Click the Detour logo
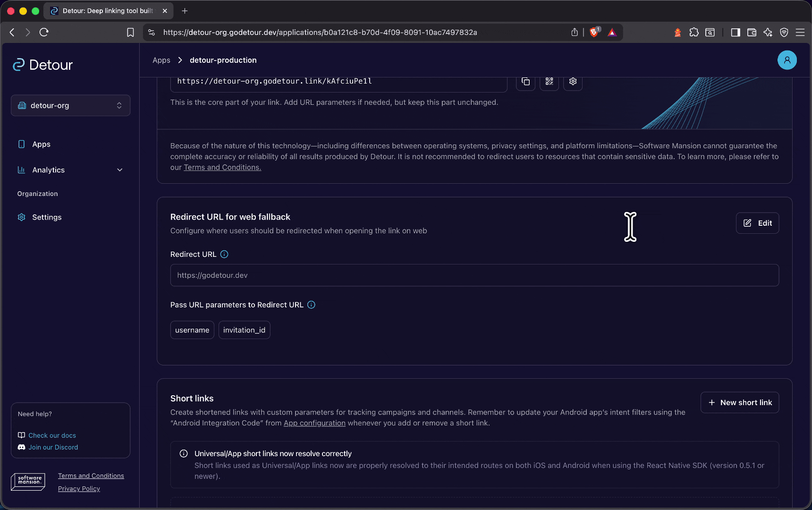Image resolution: width=812 pixels, height=510 pixels. [x=43, y=65]
